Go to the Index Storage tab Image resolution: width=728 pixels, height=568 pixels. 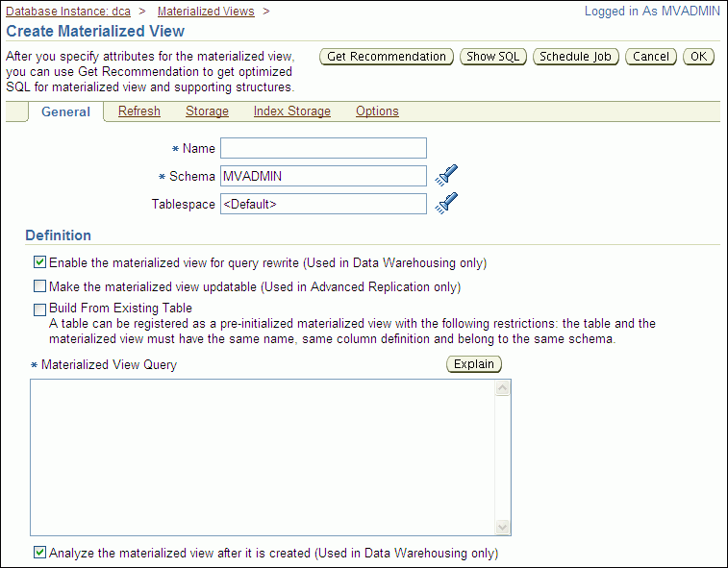(291, 111)
